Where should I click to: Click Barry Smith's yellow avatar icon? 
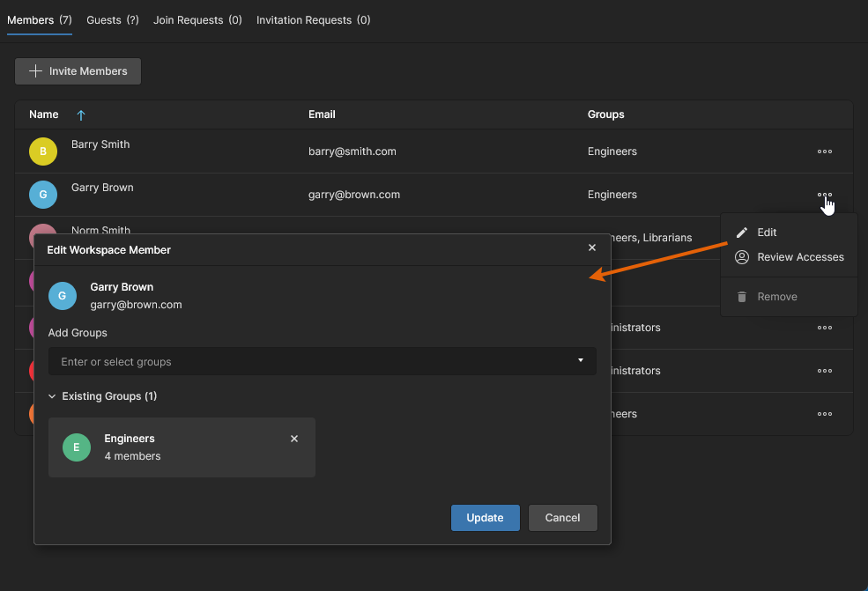click(x=43, y=151)
